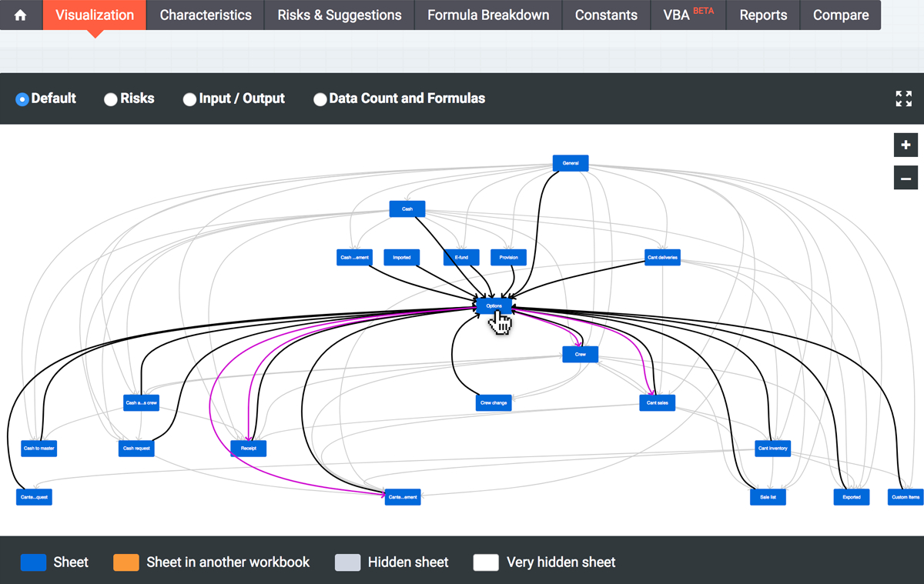Viewport: 924px width, 584px height.
Task: Click the Sale list sheet node
Action: (768, 497)
